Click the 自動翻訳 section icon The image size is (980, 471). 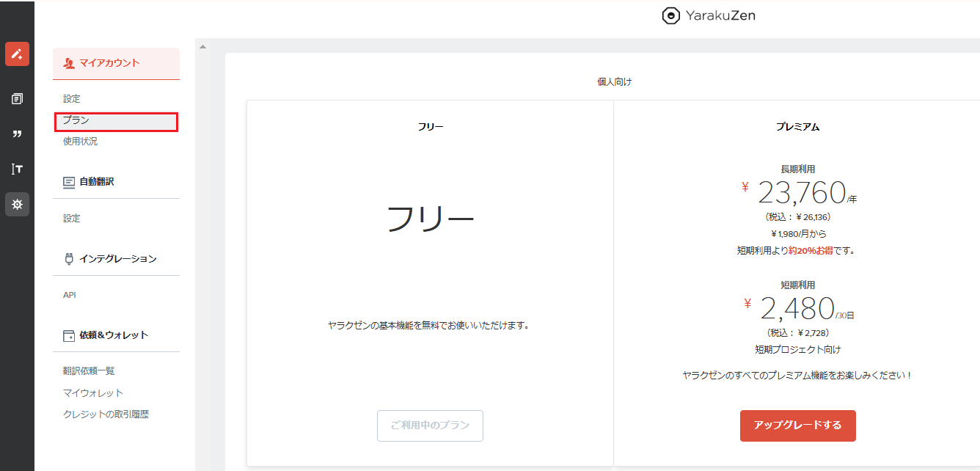pyautogui.click(x=69, y=181)
